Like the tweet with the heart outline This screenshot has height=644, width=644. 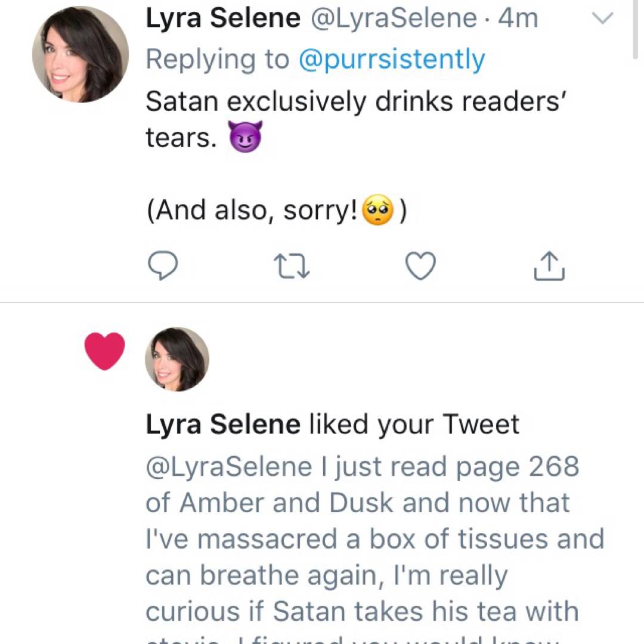click(x=420, y=266)
